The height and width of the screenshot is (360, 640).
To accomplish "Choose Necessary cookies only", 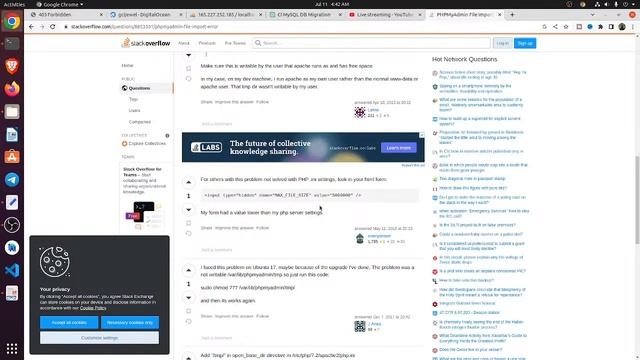I will 130,322.
